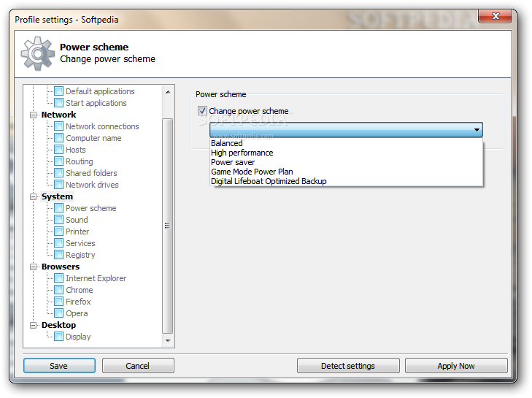Open Firefox tree item
This screenshot has height=398, width=532.
(78, 302)
